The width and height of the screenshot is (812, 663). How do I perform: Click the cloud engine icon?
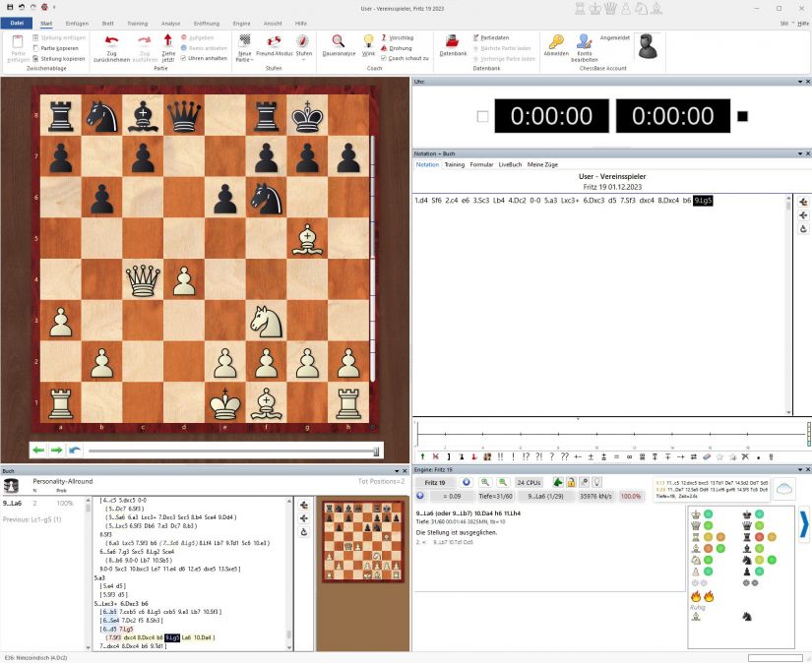coord(785,489)
